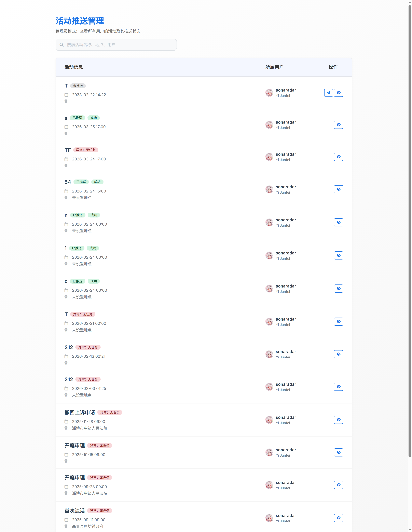This screenshot has width=412, height=532.
Task: Click the 活动信息 column header
Action: [73, 67]
